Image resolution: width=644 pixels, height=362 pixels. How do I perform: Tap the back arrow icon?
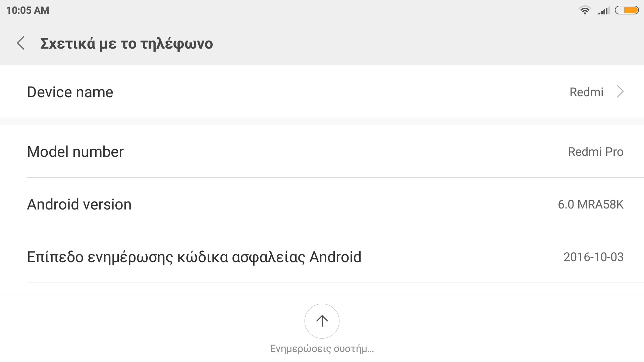tap(21, 43)
